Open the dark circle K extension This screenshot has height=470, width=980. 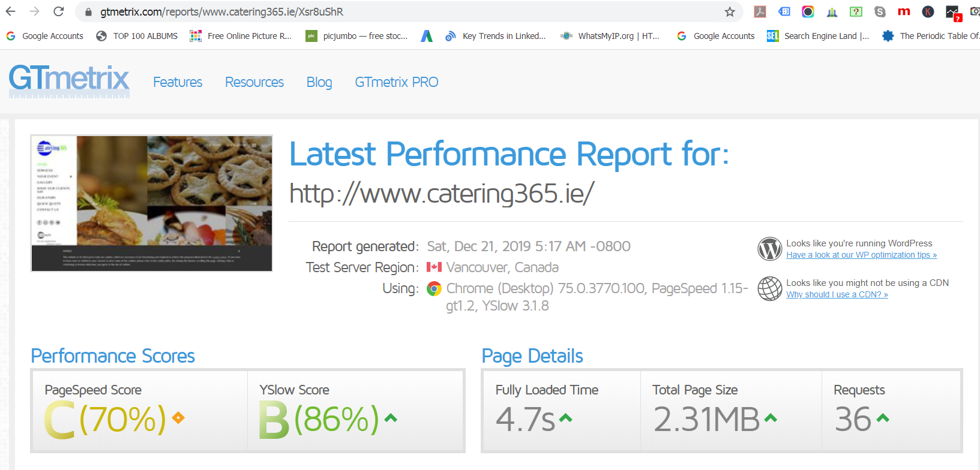[x=928, y=11]
